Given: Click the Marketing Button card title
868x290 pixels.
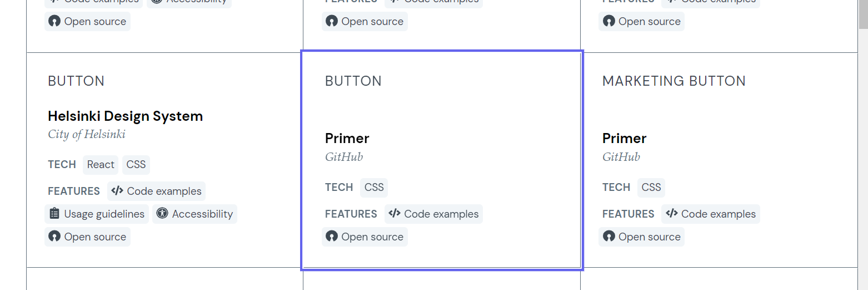Looking at the screenshot, I should 674,81.
